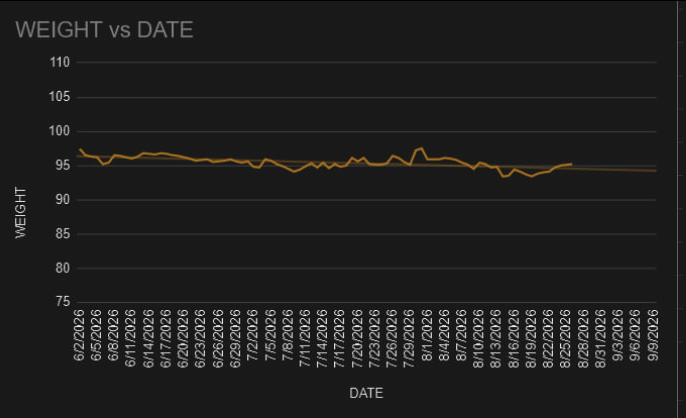Pick the 7/26/2026 date label
The height and width of the screenshot is (418, 686).
[x=392, y=338]
